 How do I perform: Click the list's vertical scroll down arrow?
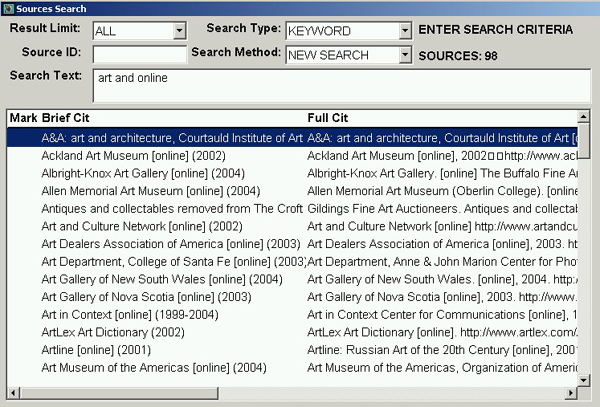(x=583, y=380)
